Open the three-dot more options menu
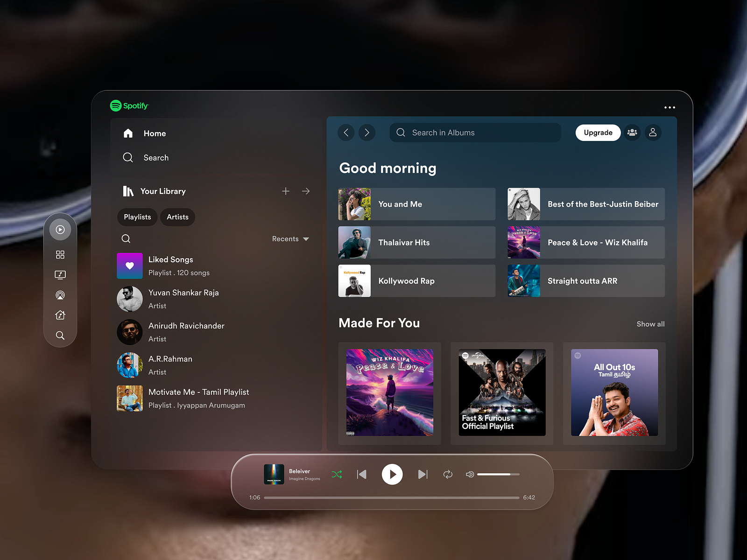 click(x=669, y=107)
